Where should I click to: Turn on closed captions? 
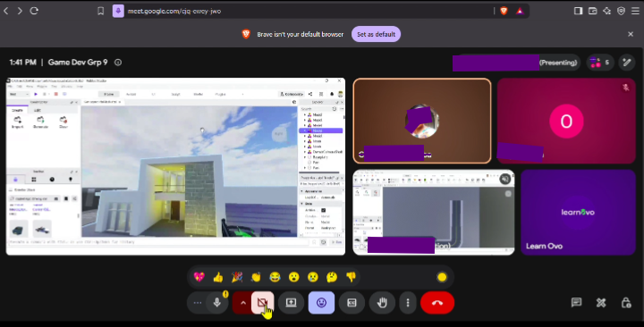tap(352, 303)
